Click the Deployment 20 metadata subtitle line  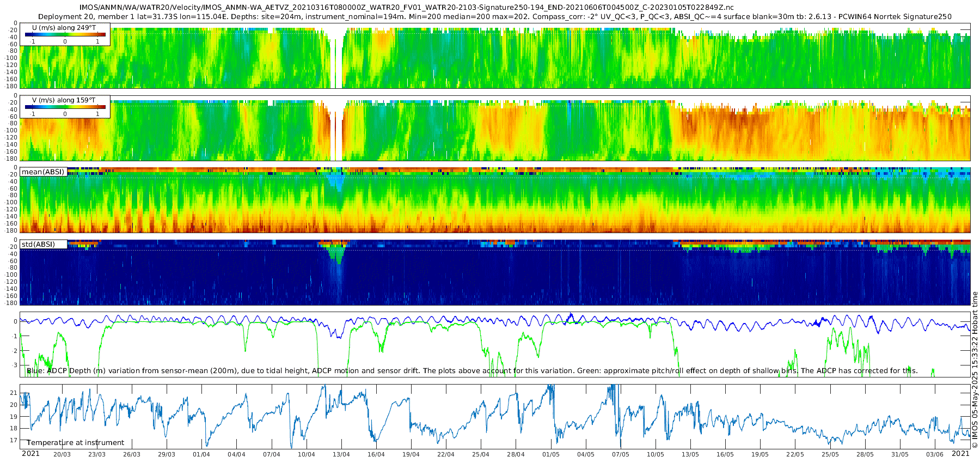[x=494, y=17]
